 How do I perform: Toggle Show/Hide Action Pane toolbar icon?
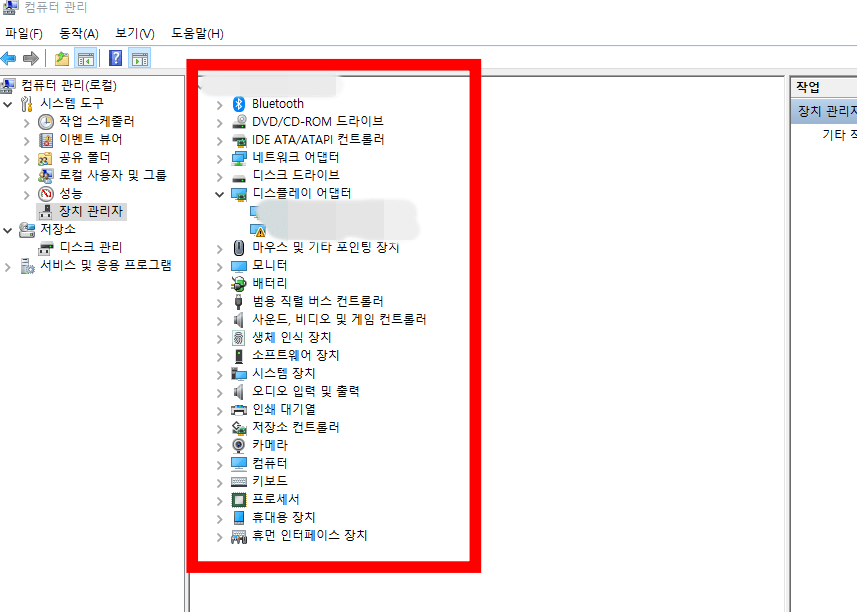click(140, 58)
